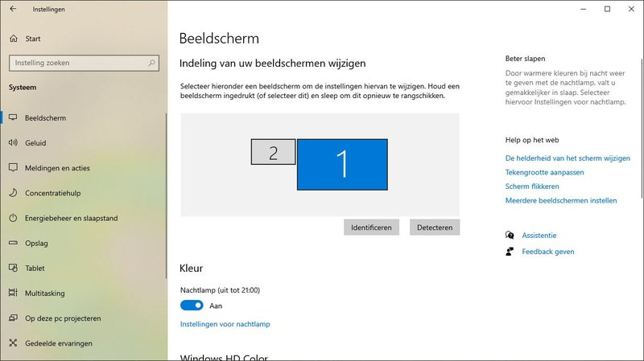Click the Identificeren button
The height and width of the screenshot is (361, 644).
371,228
